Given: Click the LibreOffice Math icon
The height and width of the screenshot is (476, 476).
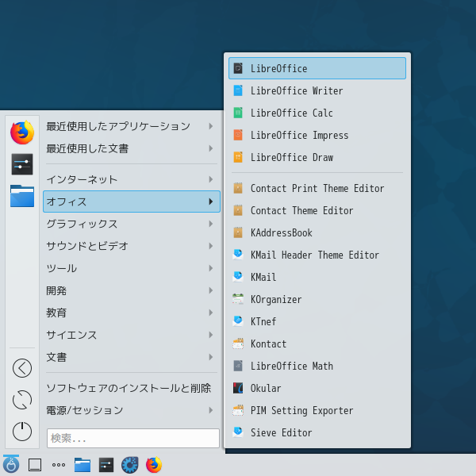Looking at the screenshot, I should click(238, 366).
